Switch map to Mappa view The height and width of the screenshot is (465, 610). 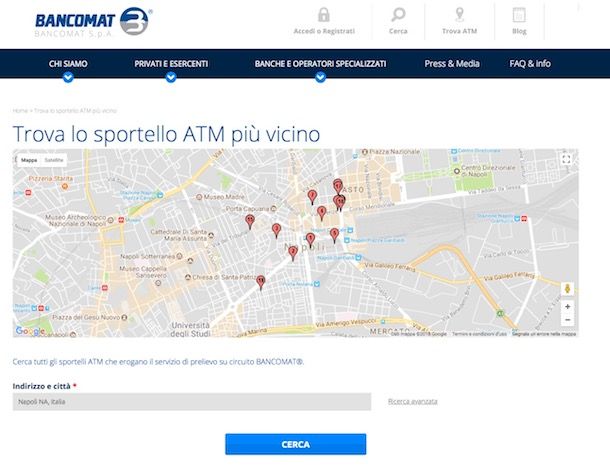(29, 160)
